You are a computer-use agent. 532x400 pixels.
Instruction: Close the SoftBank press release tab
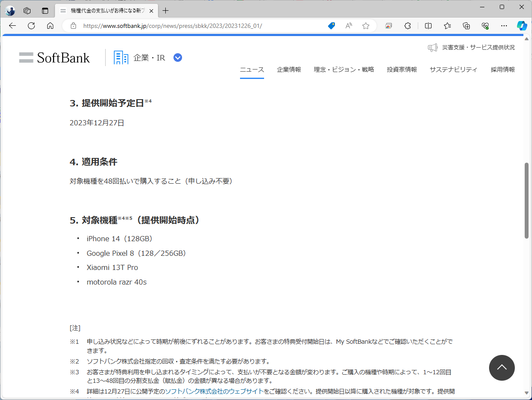[x=151, y=11]
